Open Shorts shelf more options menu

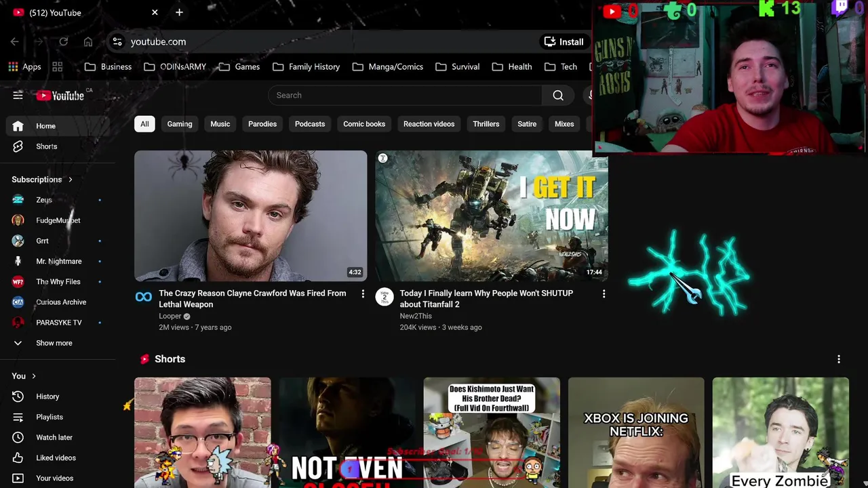(839, 359)
